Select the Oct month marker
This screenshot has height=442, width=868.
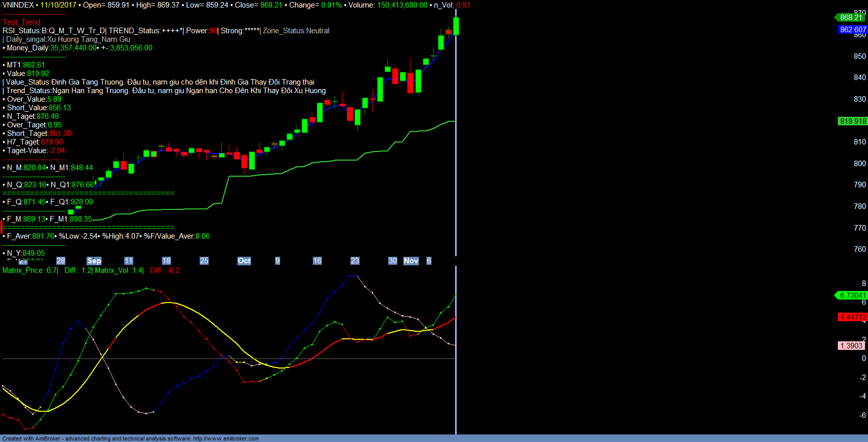[244, 261]
